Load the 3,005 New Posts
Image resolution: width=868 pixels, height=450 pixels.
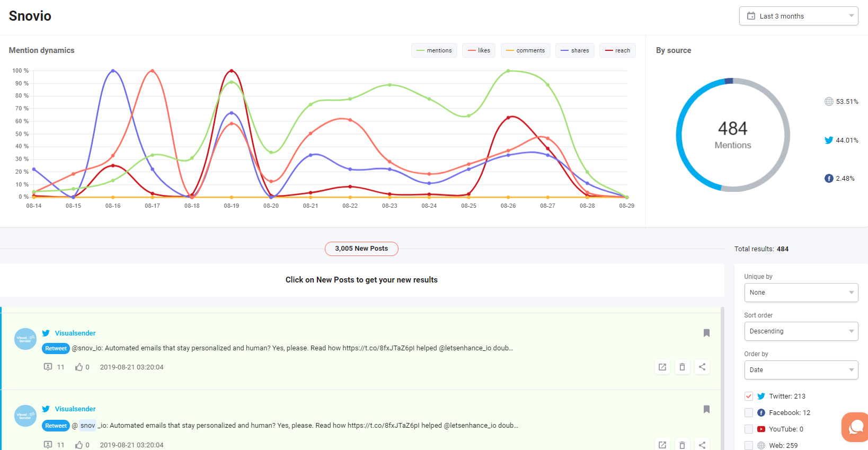coord(361,249)
